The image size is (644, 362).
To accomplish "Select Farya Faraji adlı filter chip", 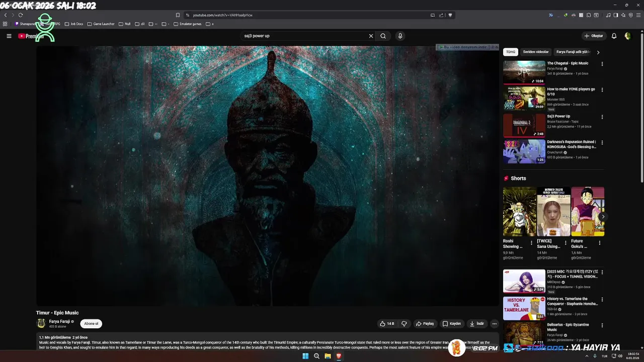I will [x=573, y=52].
